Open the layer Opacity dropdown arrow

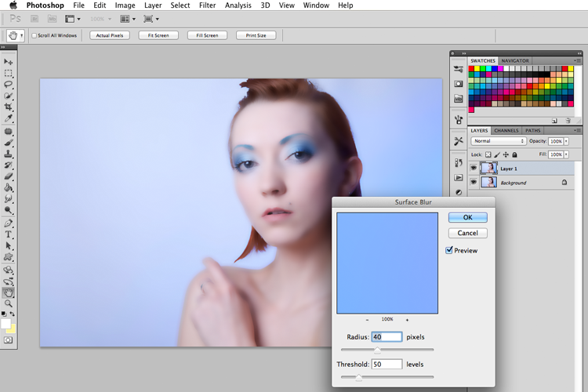(566, 141)
